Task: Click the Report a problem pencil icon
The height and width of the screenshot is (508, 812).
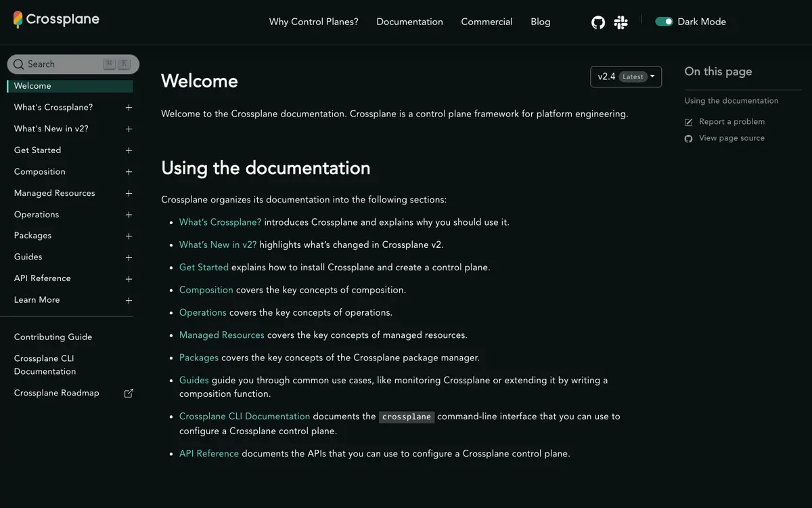Action: pos(689,123)
